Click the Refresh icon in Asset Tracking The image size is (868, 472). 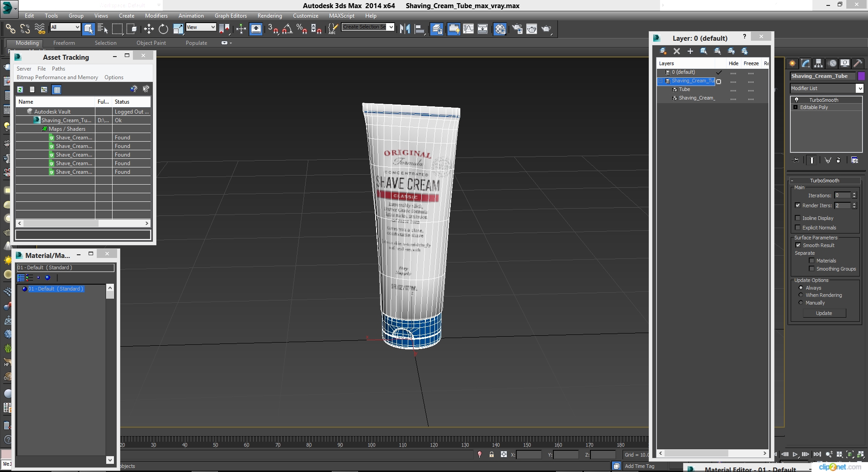20,90
